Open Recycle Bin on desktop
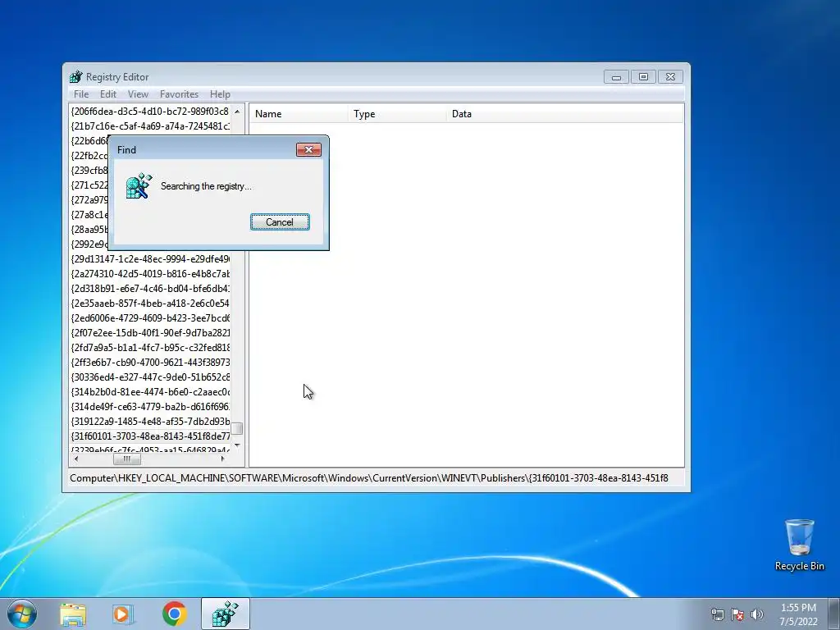 tap(799, 545)
